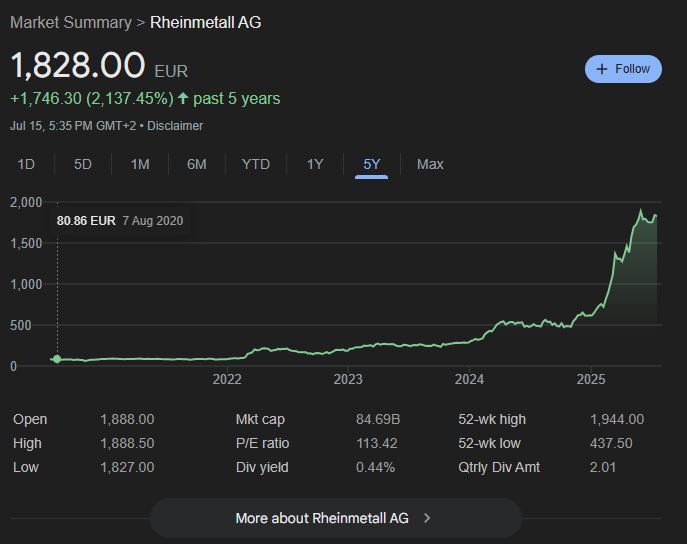
Task: Click chevron arrow beside More about Rheinmetall AG
Action: coord(427,518)
